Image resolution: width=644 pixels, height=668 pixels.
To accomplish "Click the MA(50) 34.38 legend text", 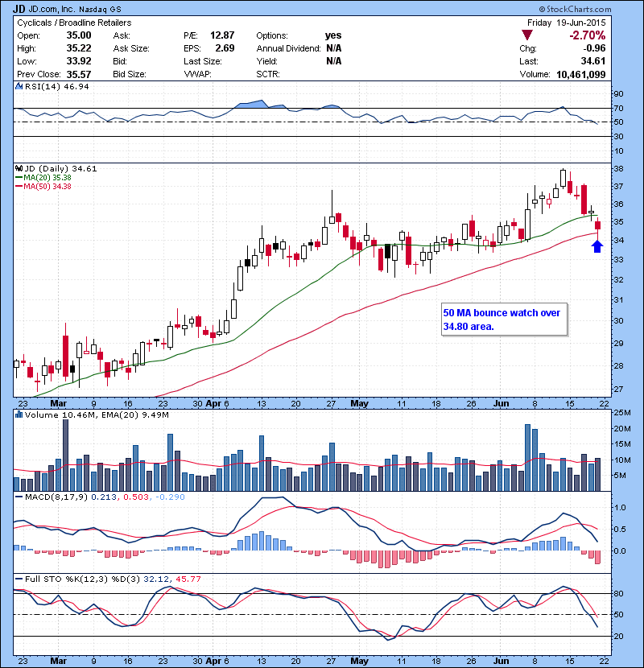I will click(47, 187).
